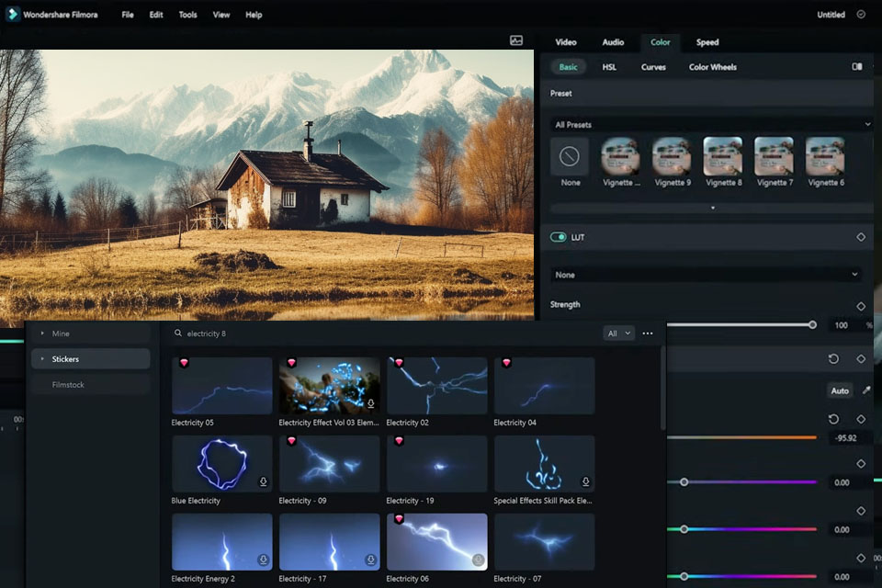The width and height of the screenshot is (882, 588).
Task: Click the -95.92 value field
Action: (846, 437)
